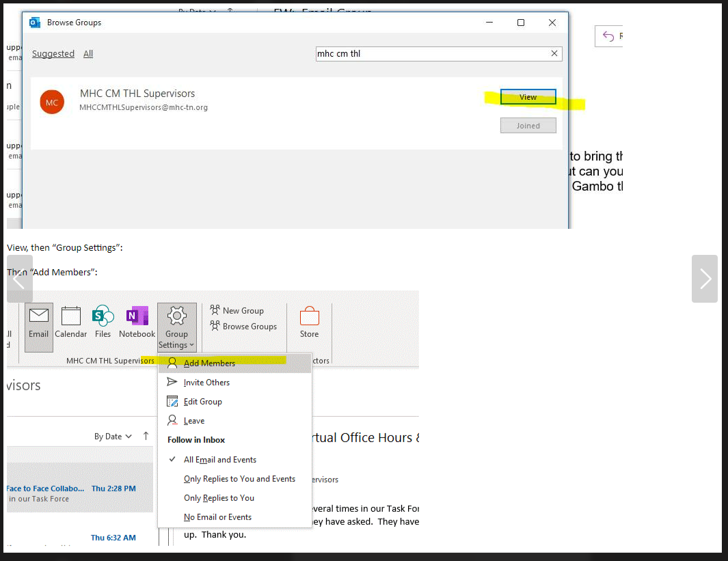The image size is (728, 561).
Task: Select Only Replies to You option
Action: pos(234,498)
